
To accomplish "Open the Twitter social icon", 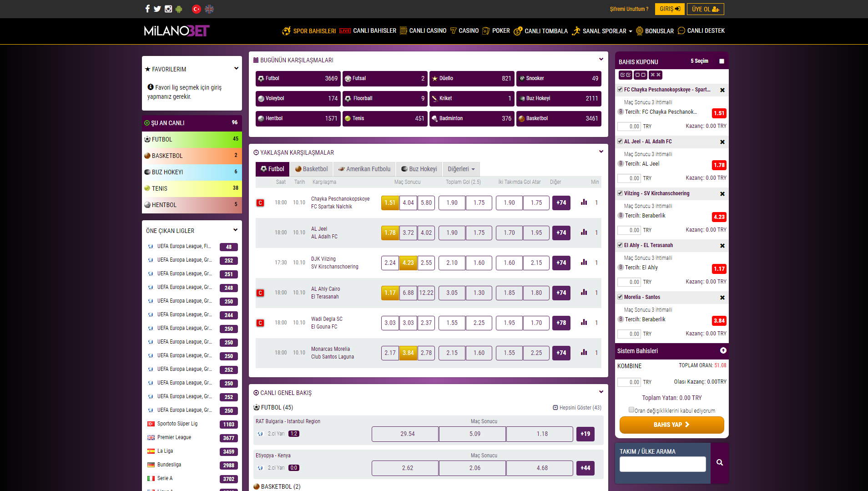I will pyautogui.click(x=157, y=9).
